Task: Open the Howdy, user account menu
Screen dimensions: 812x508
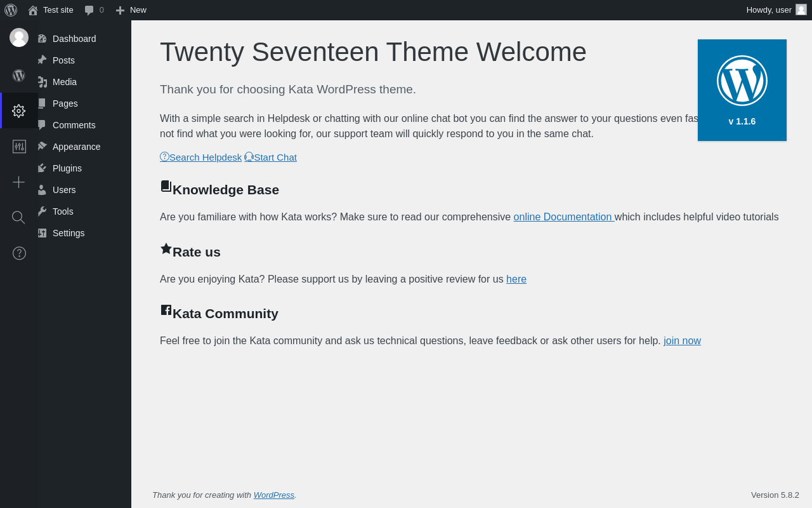Action: [x=776, y=10]
